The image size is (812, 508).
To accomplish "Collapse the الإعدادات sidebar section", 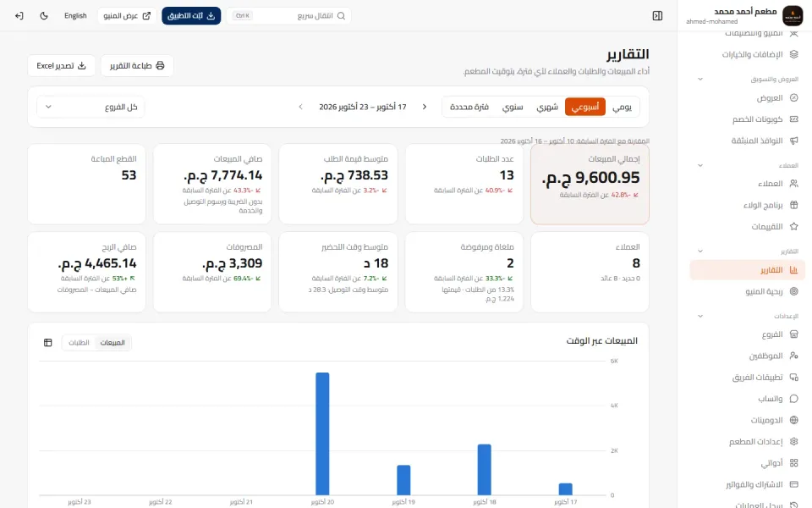I will click(x=700, y=316).
